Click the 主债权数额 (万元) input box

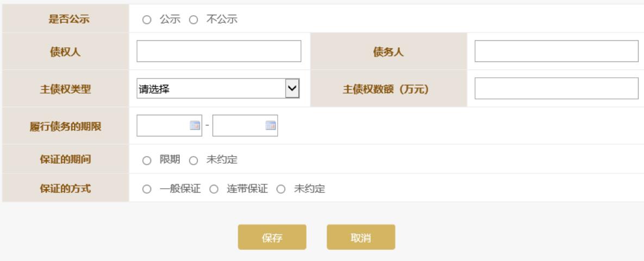pos(556,89)
